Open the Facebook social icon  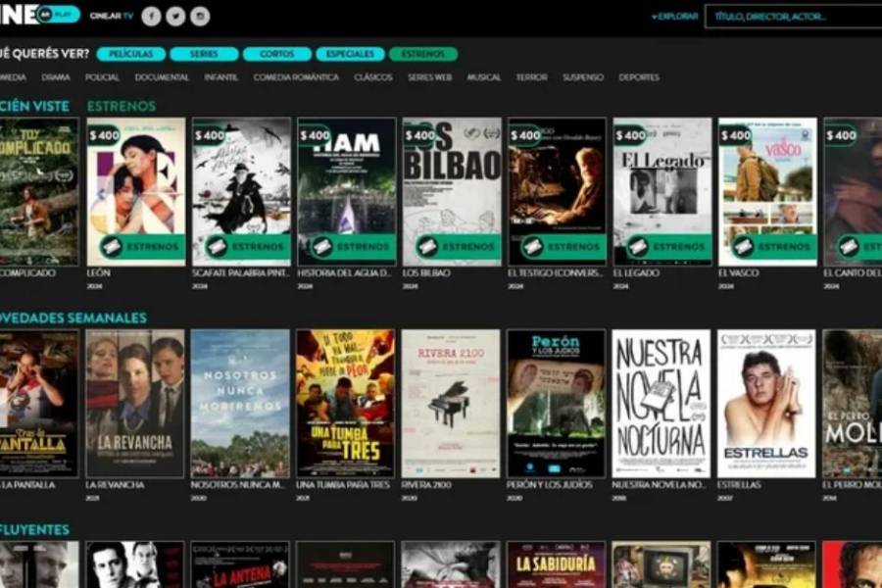[x=151, y=17]
